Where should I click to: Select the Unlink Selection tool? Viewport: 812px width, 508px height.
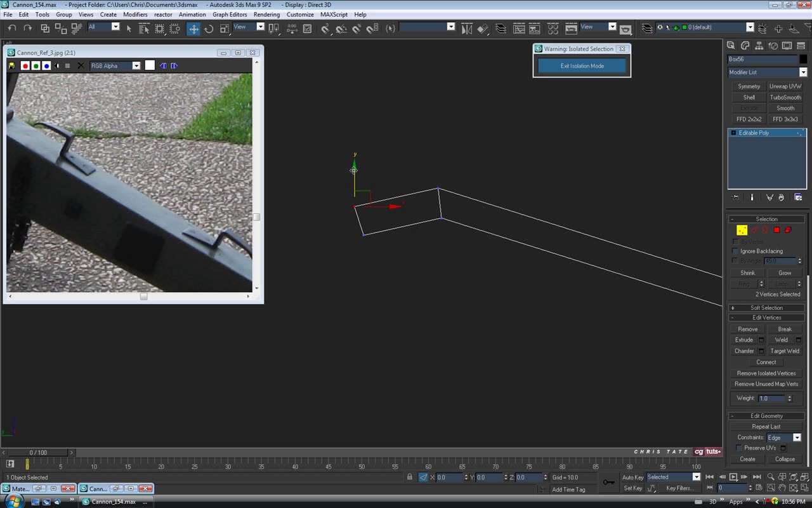tap(60, 28)
